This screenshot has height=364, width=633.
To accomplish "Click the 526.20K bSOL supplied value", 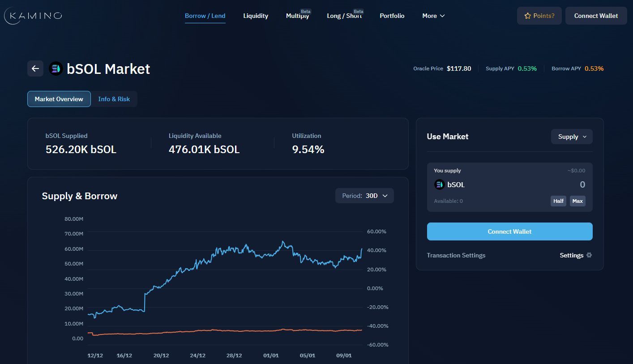I will 81,150.
